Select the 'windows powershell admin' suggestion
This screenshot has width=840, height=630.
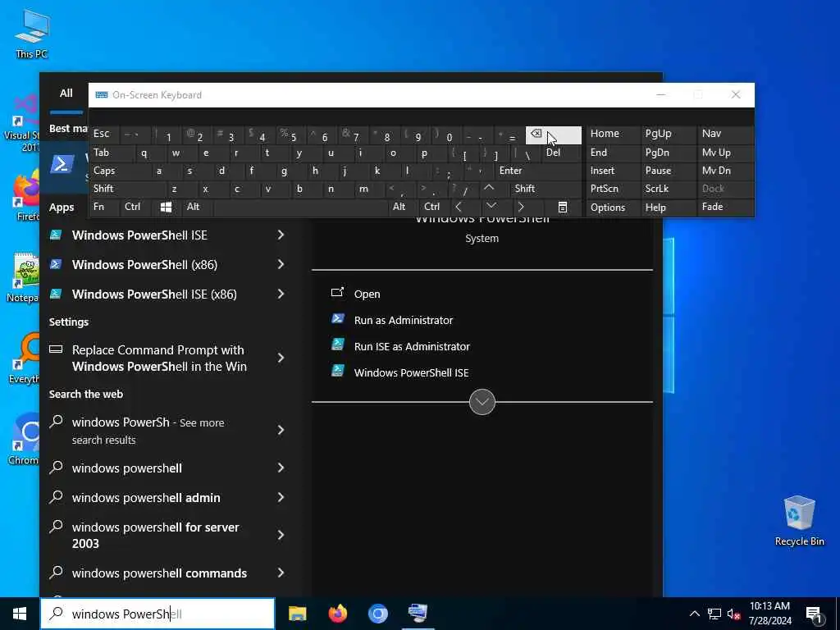(146, 498)
